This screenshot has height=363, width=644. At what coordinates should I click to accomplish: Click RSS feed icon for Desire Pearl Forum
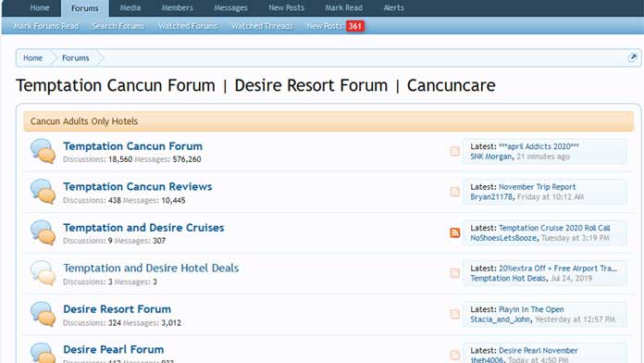454,355
